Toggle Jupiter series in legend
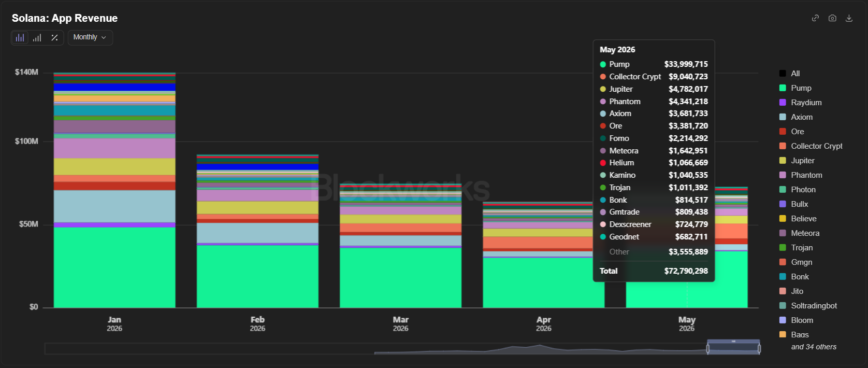This screenshot has width=868, height=368. click(797, 161)
